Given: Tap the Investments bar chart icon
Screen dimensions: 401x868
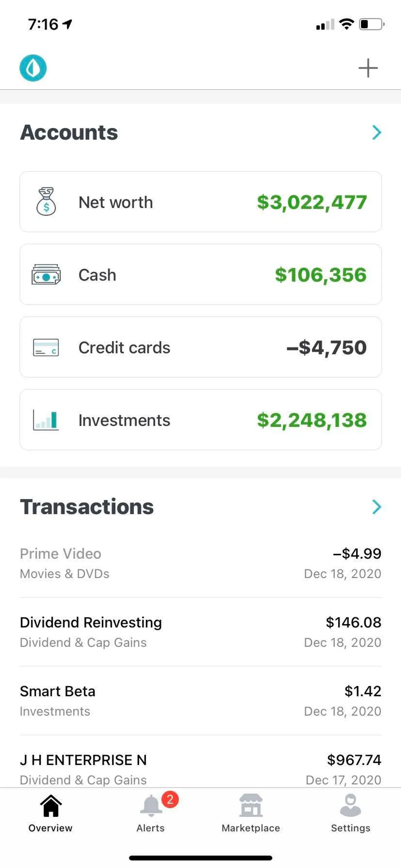Looking at the screenshot, I should pos(46,420).
